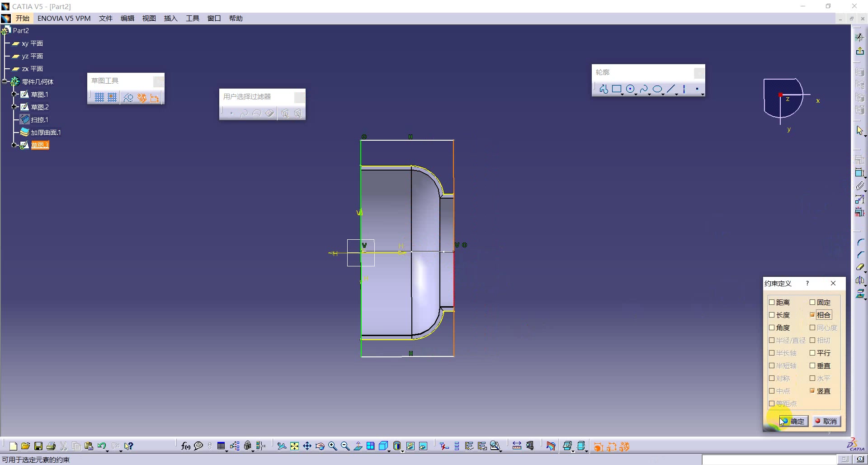Viewport: 868px width, 465px height.
Task: Uncheck the 竖直 (Vertical) checkbox
Action: [x=812, y=391]
